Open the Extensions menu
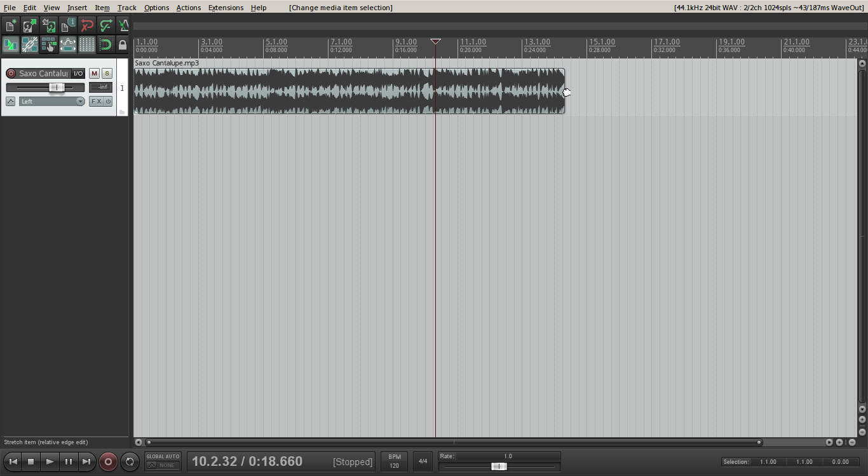 226,8
